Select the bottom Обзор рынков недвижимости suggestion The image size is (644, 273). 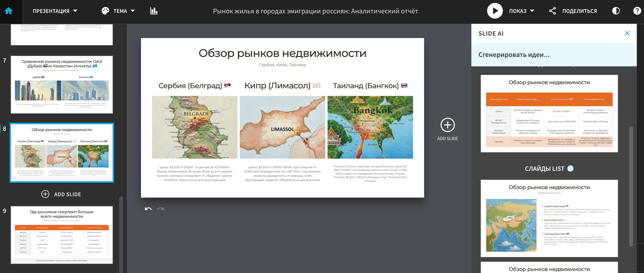(549, 267)
